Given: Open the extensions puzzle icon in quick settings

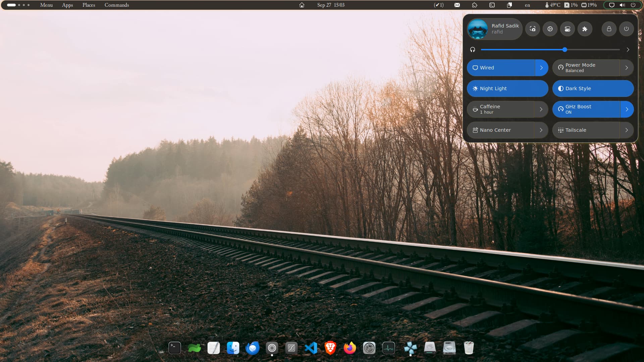Looking at the screenshot, I should coord(585,29).
